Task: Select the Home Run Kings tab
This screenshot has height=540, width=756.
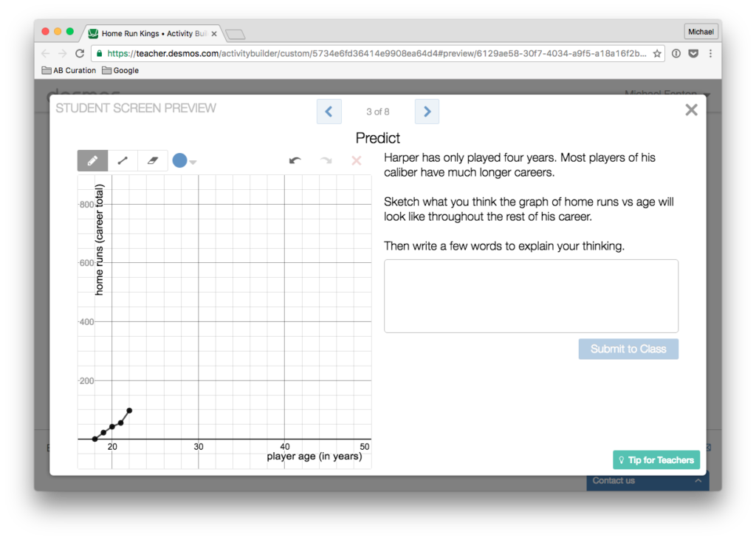Action: (x=152, y=33)
